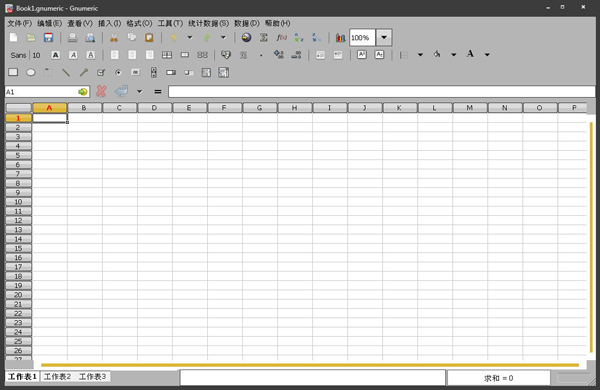Click the equals sign formula button
Image resolution: width=600 pixels, height=390 pixels.
tap(158, 91)
